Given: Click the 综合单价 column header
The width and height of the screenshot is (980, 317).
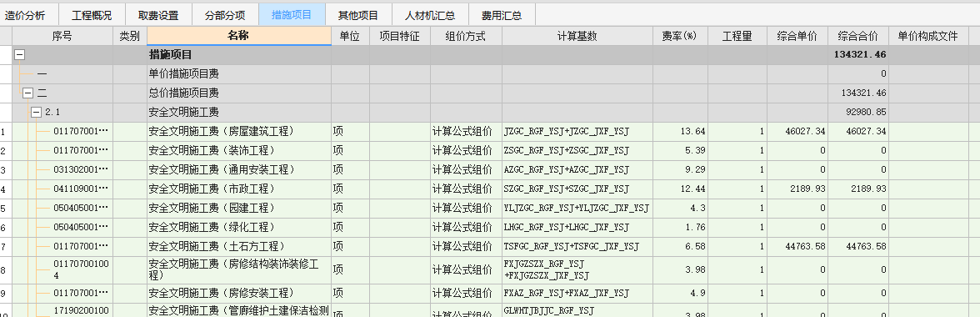Looking at the screenshot, I should coord(797,36).
